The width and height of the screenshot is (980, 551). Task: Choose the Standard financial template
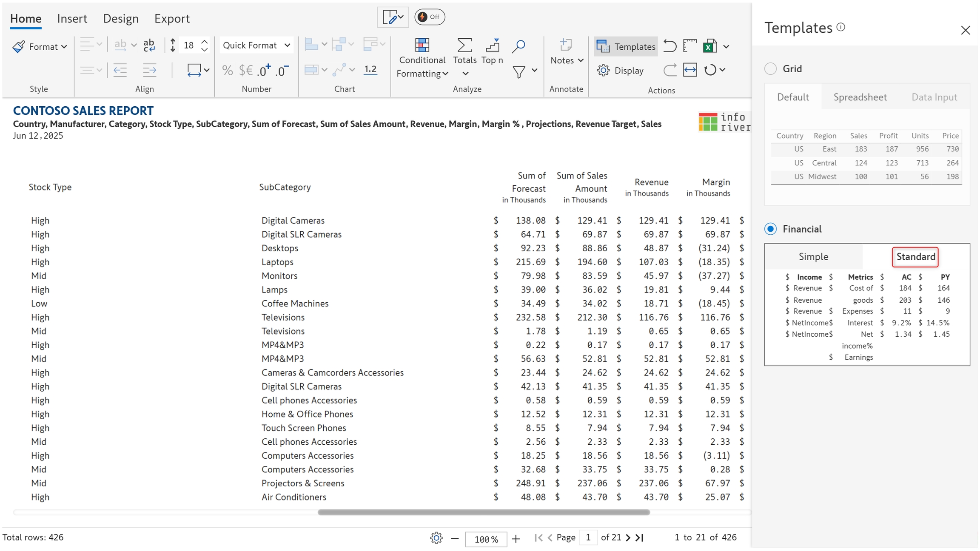(915, 257)
